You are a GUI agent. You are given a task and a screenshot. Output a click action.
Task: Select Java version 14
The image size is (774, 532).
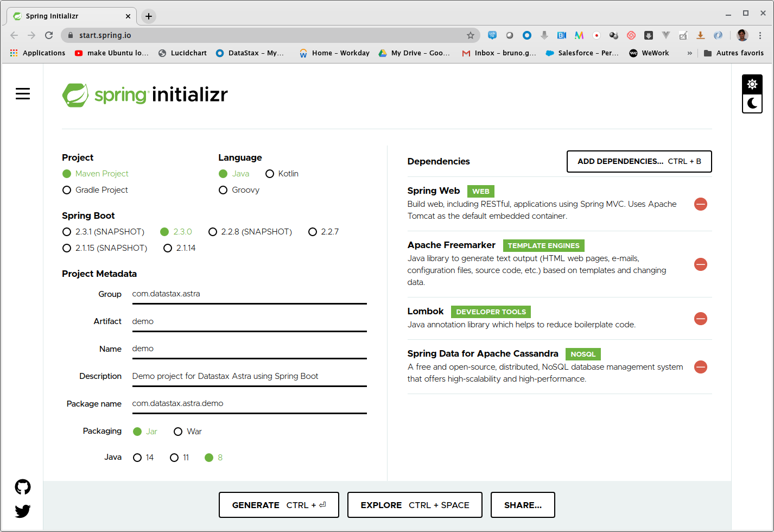point(143,458)
